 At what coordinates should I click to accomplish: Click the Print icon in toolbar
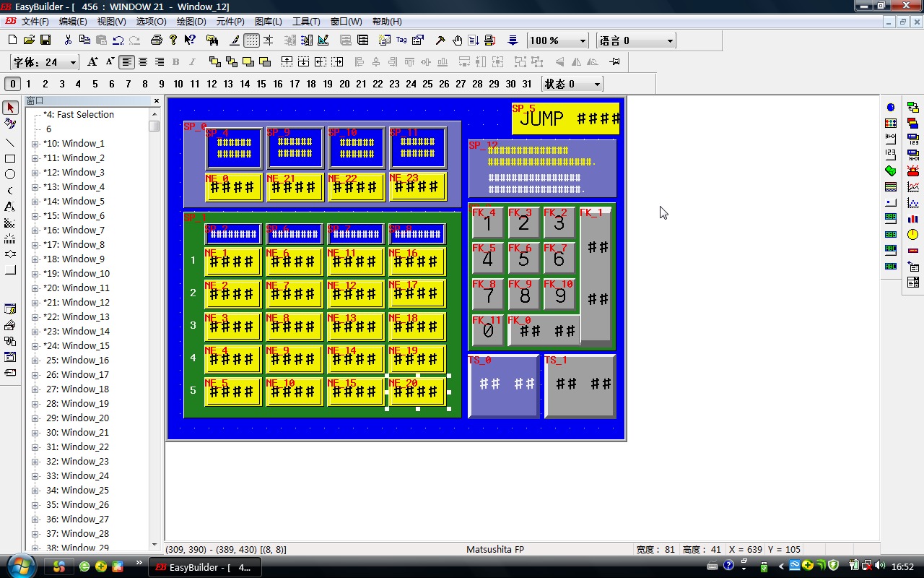157,40
